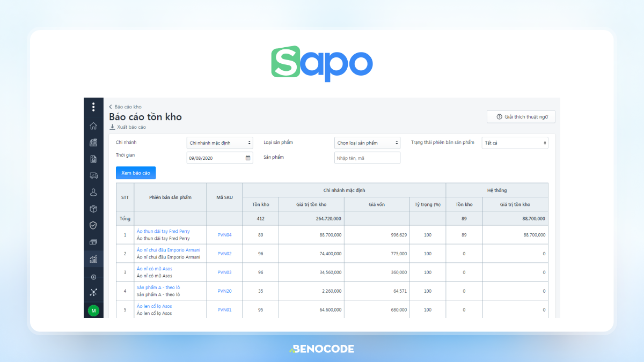Open Áo thun dài tay Fred Perry link
Viewport: 644px width, 362px height.
163,231
